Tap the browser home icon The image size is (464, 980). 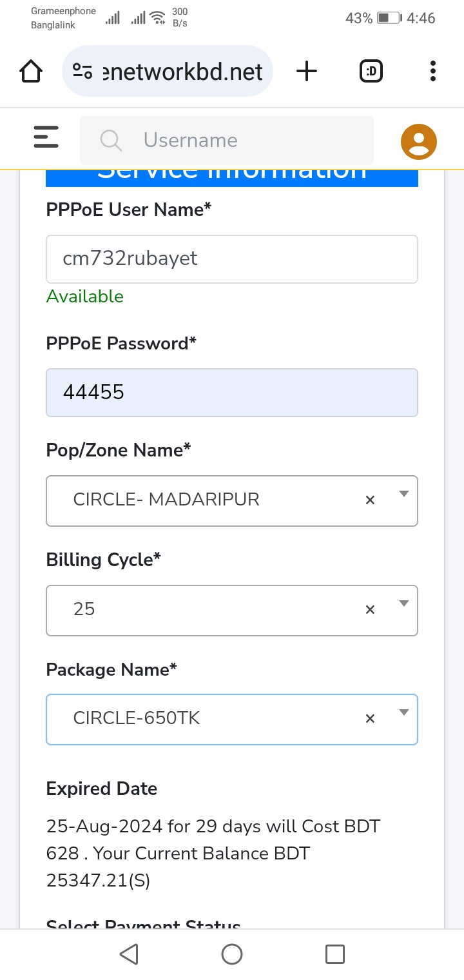point(31,71)
